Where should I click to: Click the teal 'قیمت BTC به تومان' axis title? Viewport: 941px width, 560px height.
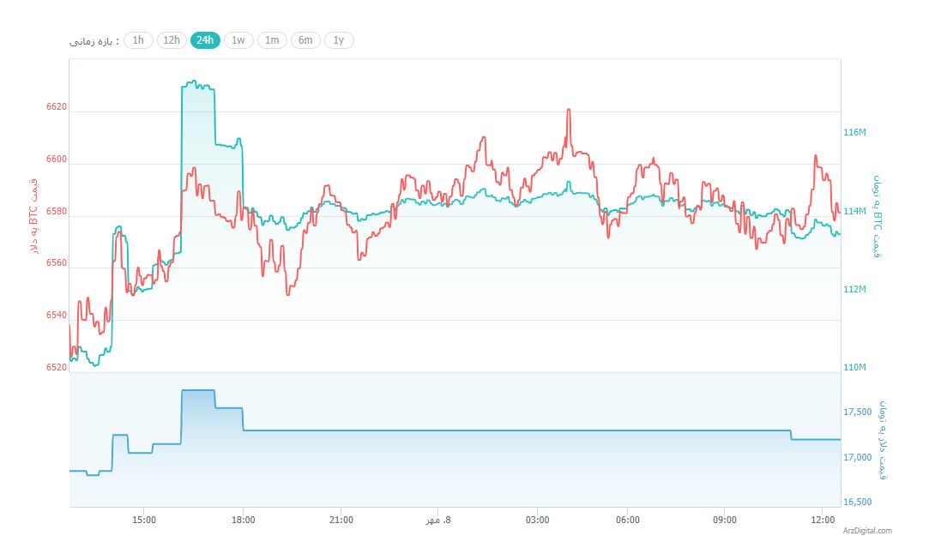[x=878, y=215]
